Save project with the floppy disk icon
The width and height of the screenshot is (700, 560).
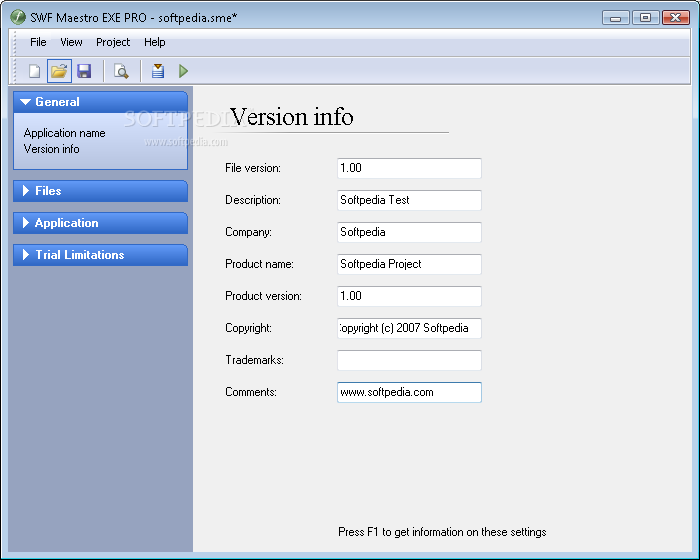click(84, 71)
